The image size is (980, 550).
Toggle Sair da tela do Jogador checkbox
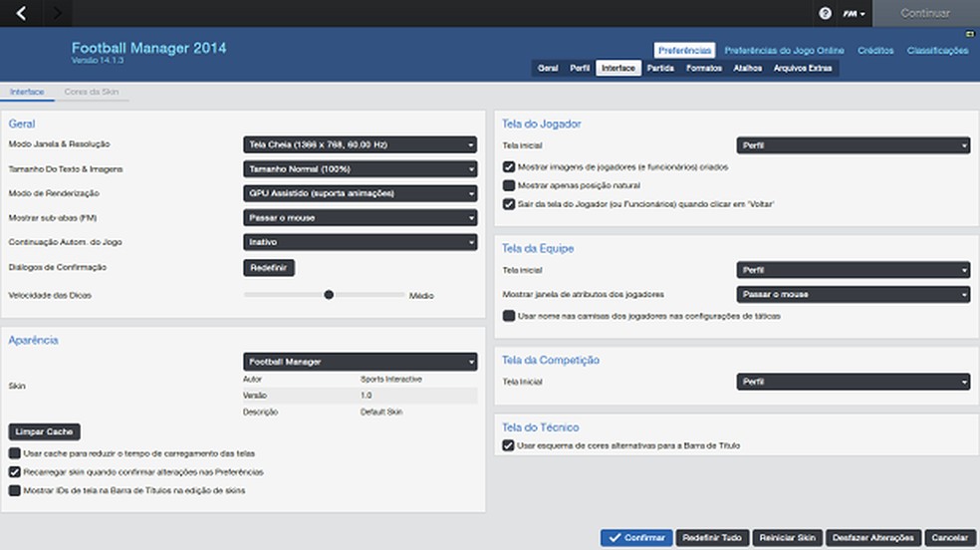[x=509, y=204]
